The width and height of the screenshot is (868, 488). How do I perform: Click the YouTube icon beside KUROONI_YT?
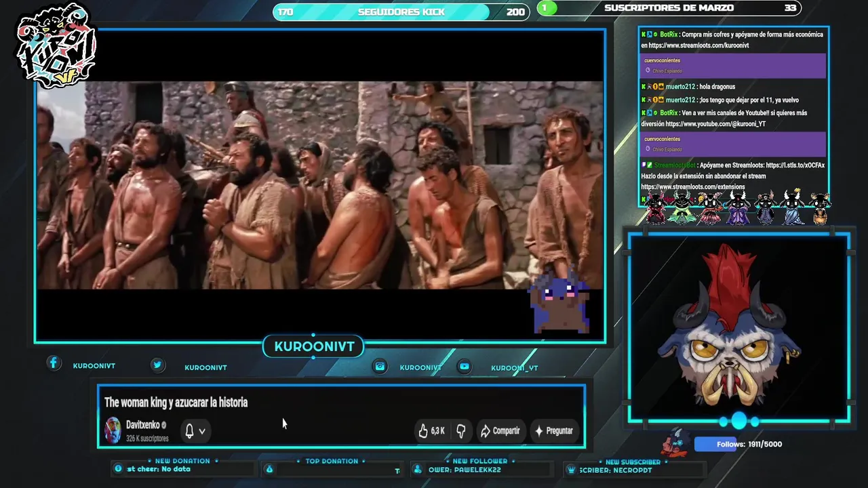coord(465,367)
